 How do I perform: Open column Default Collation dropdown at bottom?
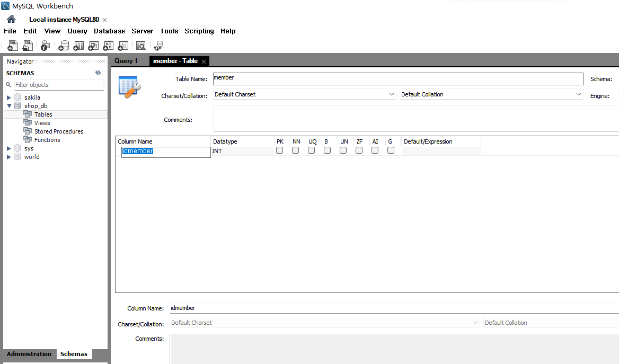(x=551, y=323)
